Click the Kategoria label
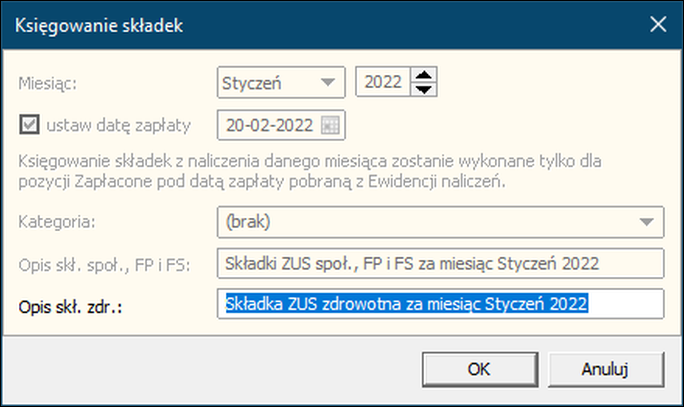 coord(57,222)
